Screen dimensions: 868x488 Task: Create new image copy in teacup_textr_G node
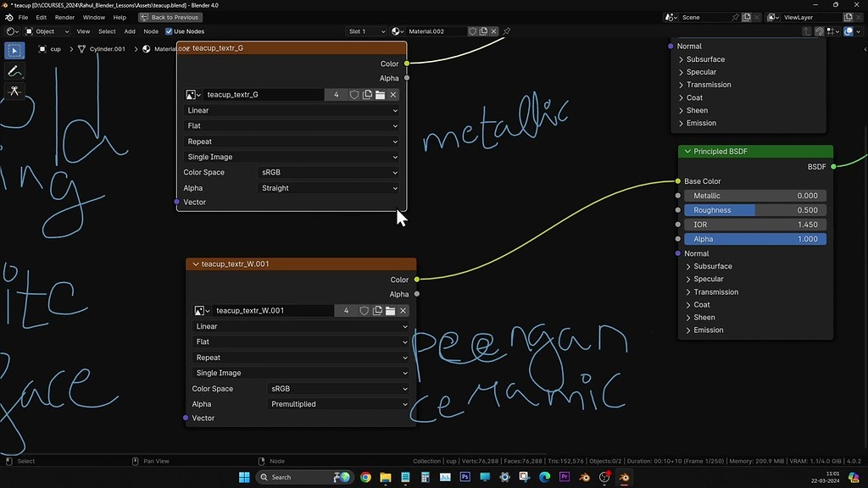click(x=367, y=95)
